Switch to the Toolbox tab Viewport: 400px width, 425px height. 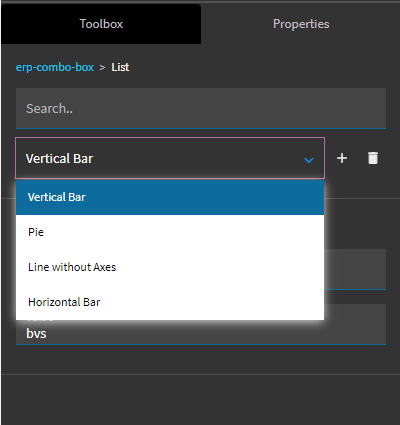point(101,24)
